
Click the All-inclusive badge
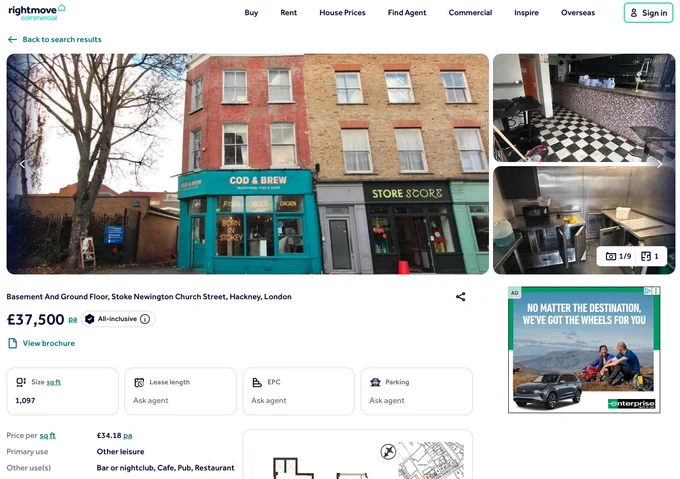click(x=118, y=319)
